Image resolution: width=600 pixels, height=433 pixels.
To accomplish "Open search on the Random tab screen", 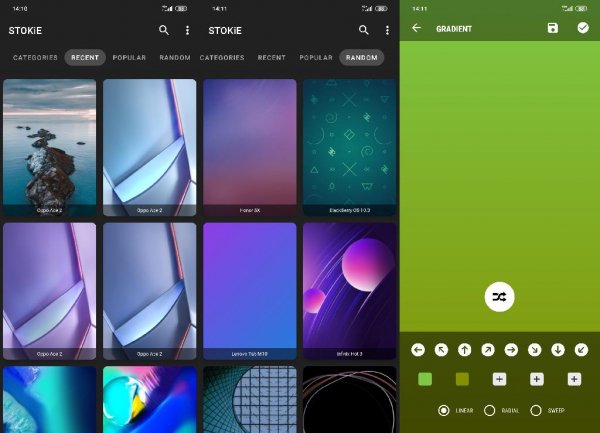I will (x=364, y=30).
